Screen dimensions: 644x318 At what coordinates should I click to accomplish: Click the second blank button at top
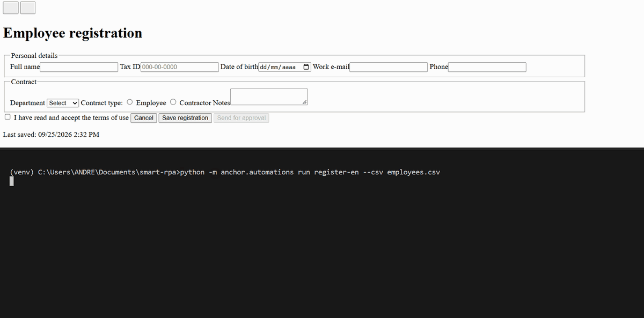click(x=28, y=8)
